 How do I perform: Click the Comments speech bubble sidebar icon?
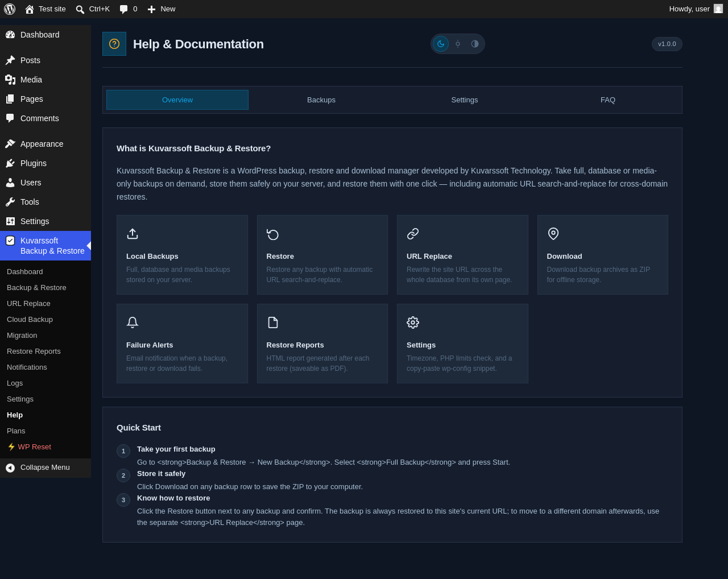point(10,118)
